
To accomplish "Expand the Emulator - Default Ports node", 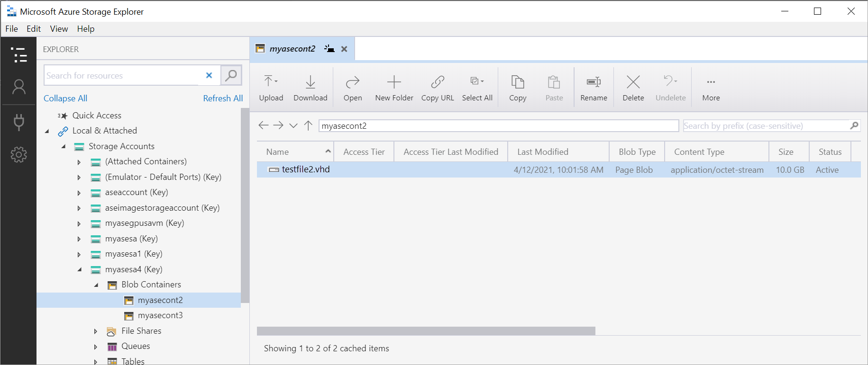I will pos(79,178).
